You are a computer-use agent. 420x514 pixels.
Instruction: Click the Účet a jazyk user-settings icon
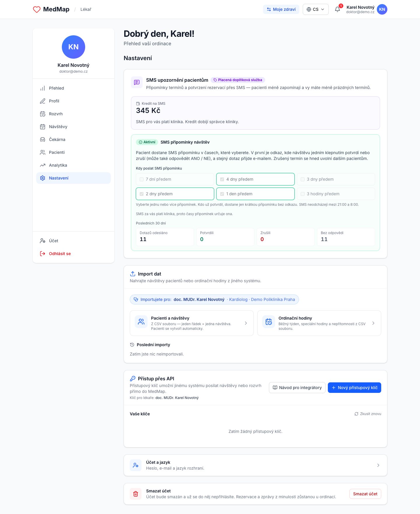(x=136, y=465)
